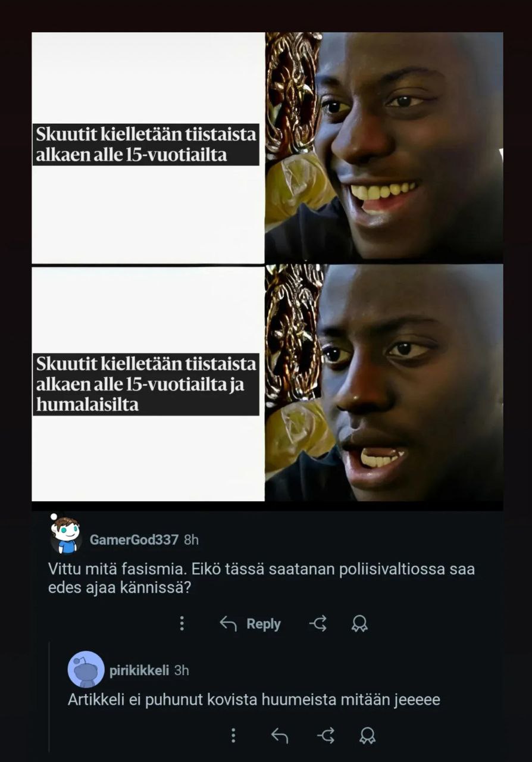Reply to pirikikkeli's comment with the arrow icon

coord(279,736)
